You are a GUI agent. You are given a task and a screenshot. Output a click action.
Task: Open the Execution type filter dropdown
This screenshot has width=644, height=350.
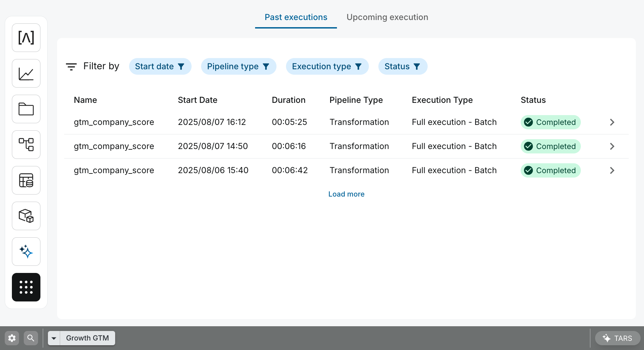327,67
